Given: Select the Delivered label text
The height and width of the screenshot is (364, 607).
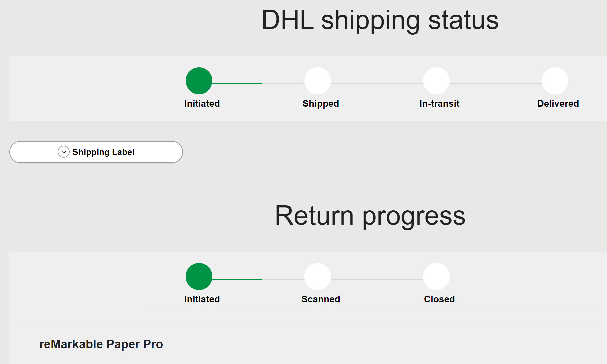Looking at the screenshot, I should (558, 104).
